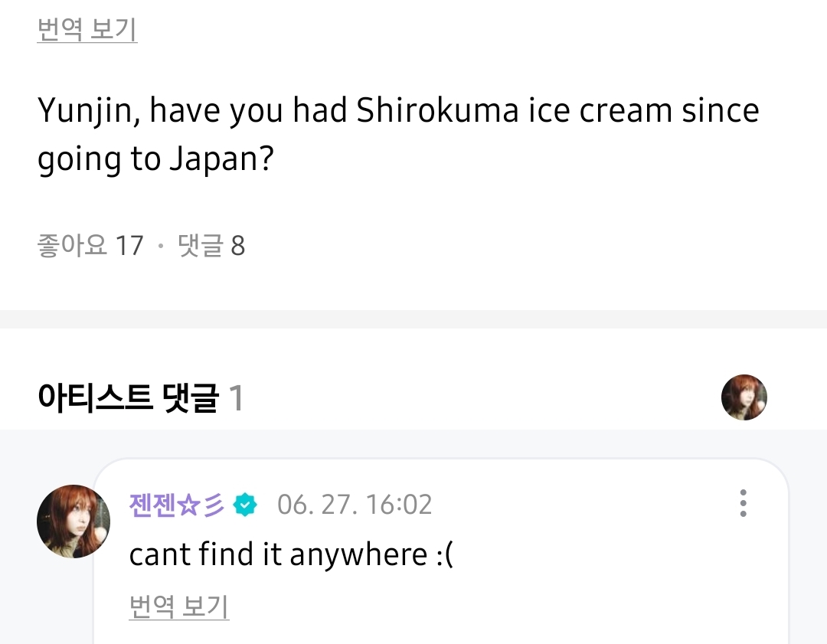This screenshot has width=827, height=644.
Task: Click the 좋아요 label text
Action: (72, 245)
